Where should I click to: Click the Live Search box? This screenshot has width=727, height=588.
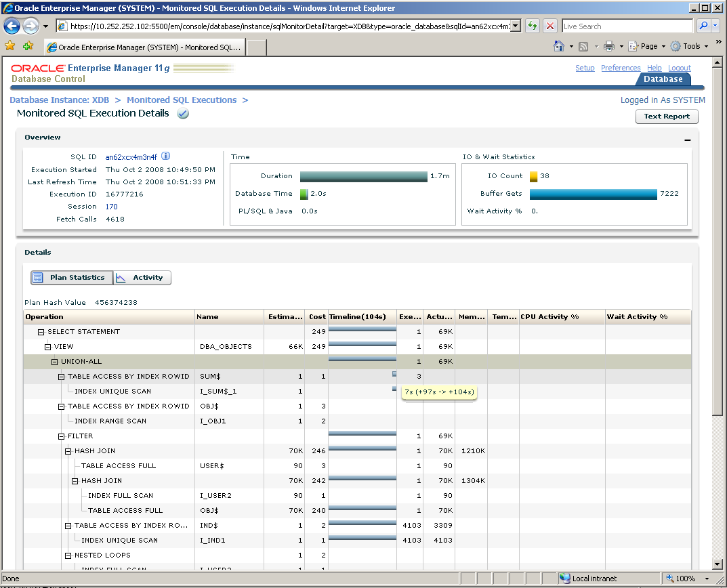(x=627, y=26)
